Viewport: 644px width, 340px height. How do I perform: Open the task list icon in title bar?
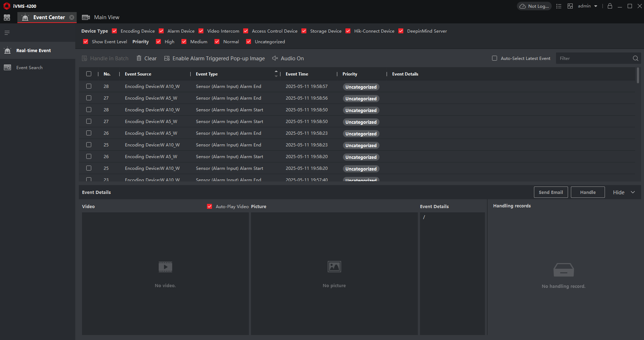(x=558, y=6)
